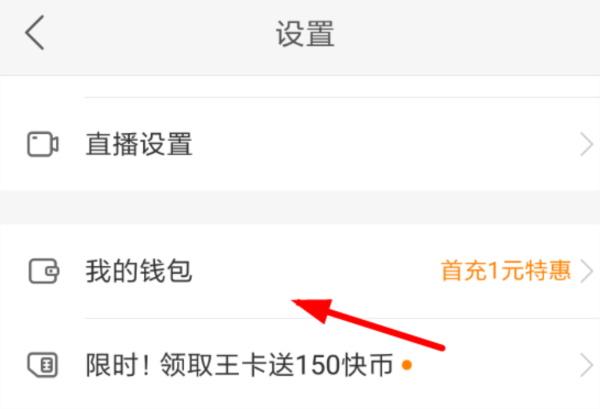
Task: Tap the 设置 page title
Action: point(305,34)
